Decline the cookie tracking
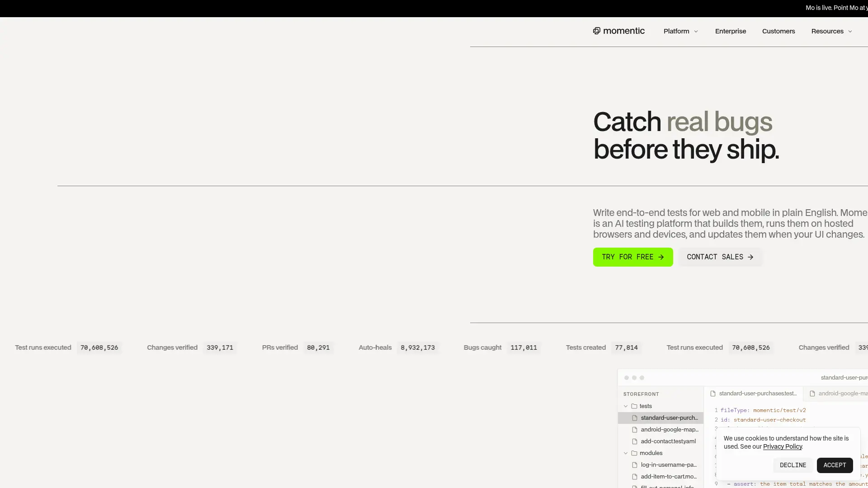Image resolution: width=868 pixels, height=488 pixels. (x=793, y=465)
